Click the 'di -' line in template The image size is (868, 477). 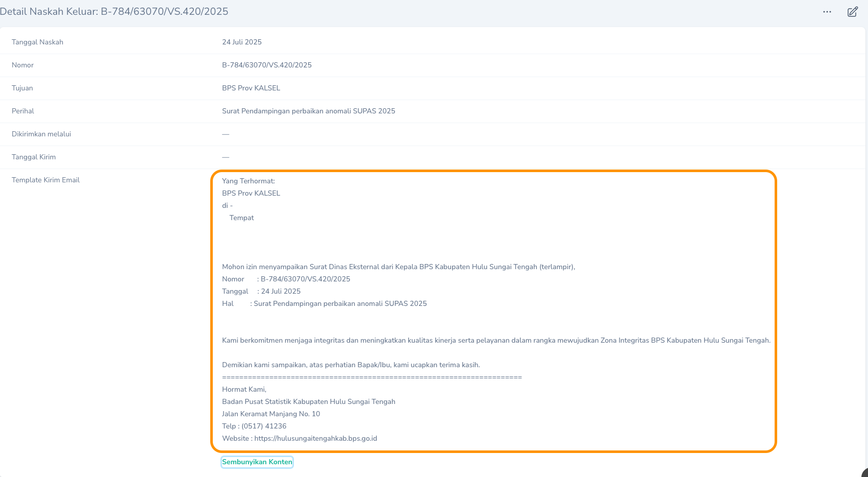pos(228,206)
